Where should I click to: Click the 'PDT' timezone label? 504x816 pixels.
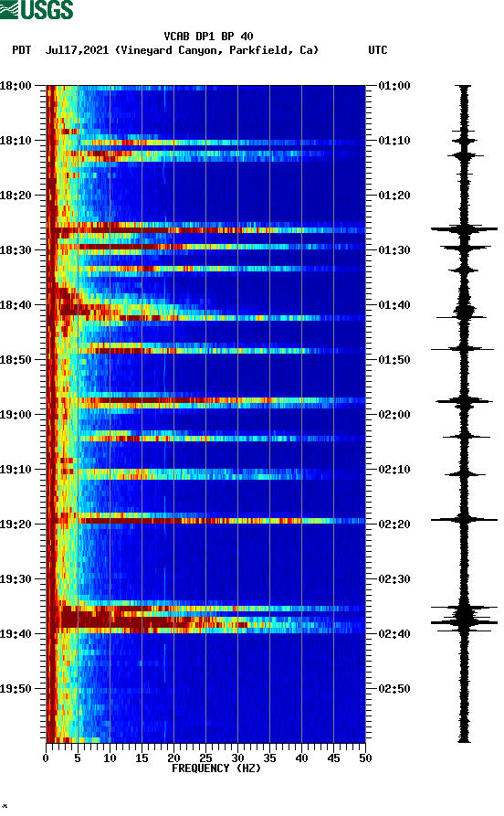click(21, 50)
